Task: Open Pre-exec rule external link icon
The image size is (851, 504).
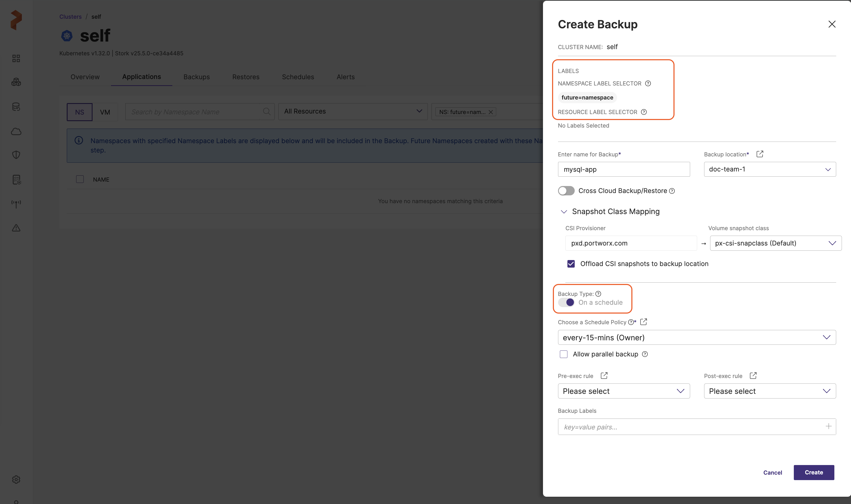Action: 604,376
